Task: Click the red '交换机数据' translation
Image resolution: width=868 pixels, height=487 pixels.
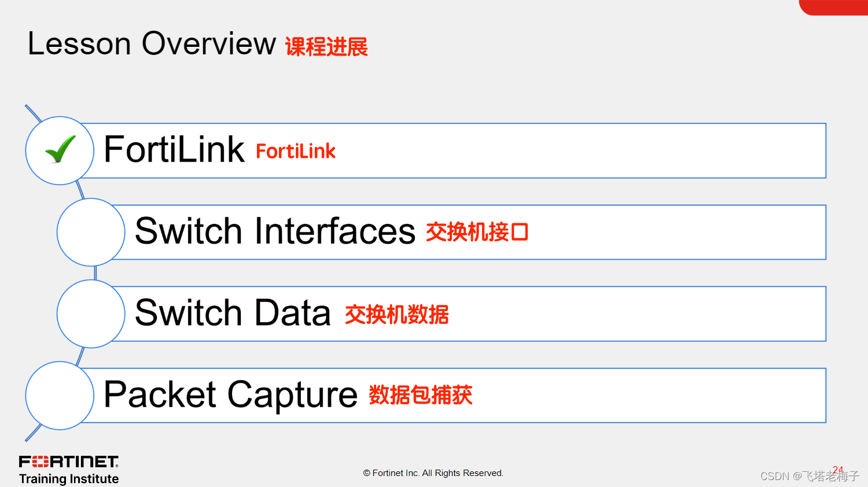Action: (x=397, y=315)
